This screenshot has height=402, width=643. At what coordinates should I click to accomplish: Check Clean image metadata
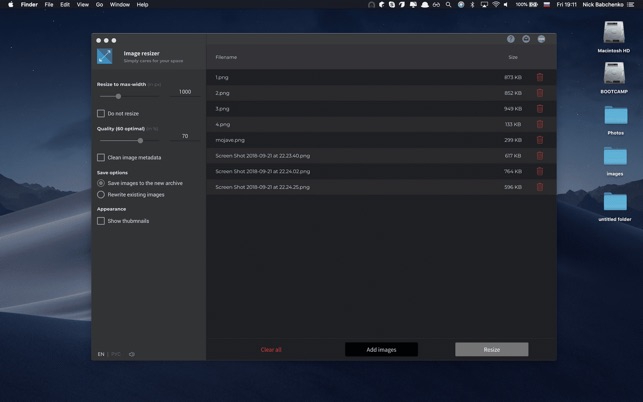[101, 157]
